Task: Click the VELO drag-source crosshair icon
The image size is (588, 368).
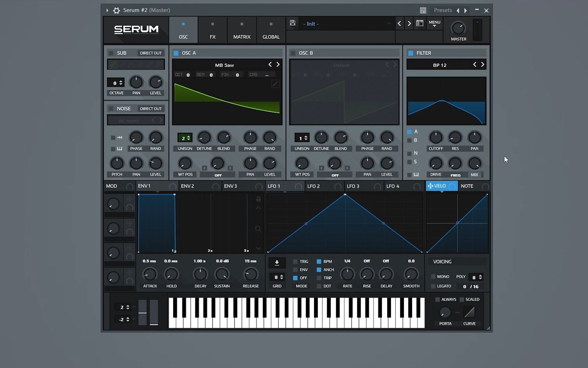Action: click(x=430, y=186)
